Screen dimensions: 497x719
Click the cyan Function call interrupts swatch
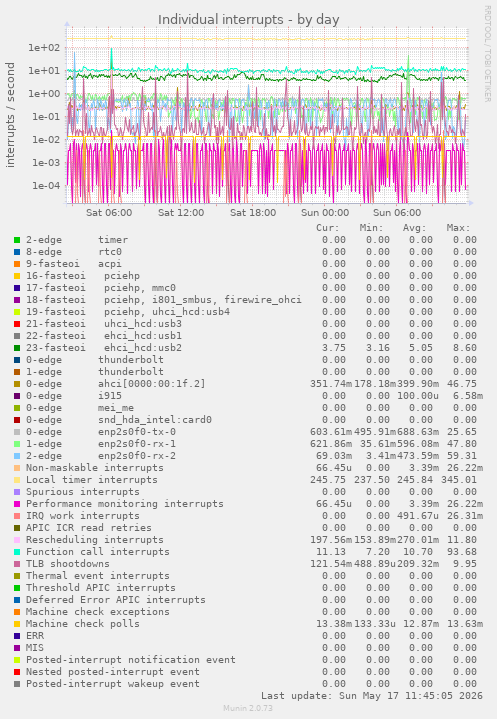(x=17, y=552)
